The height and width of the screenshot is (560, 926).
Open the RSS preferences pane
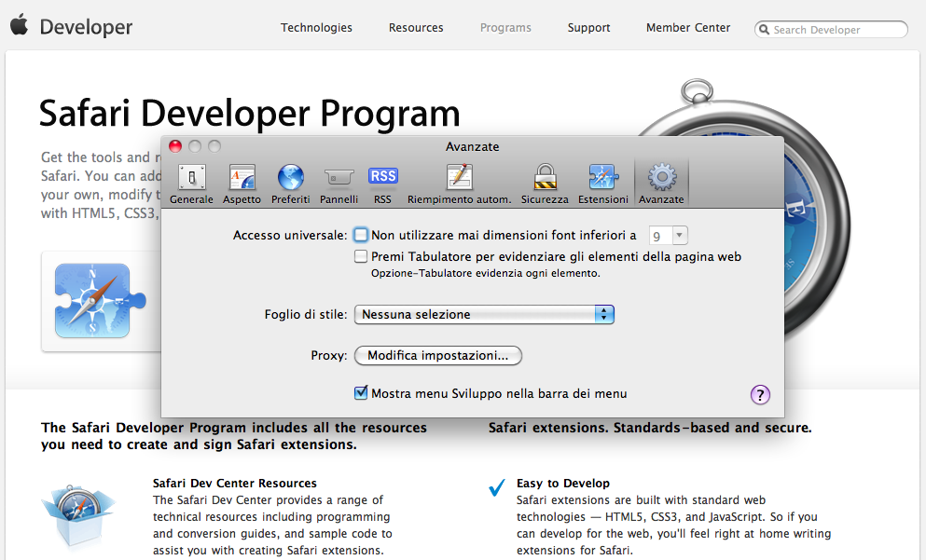pos(382,184)
